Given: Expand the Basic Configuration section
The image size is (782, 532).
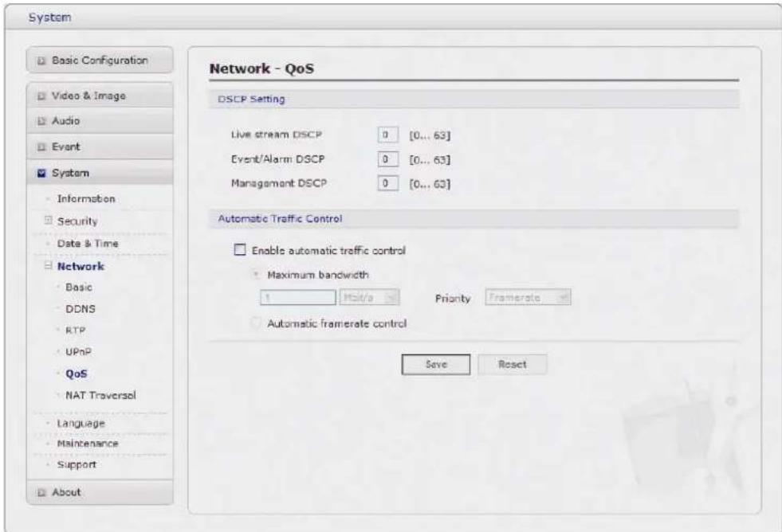Looking at the screenshot, I should [100, 61].
